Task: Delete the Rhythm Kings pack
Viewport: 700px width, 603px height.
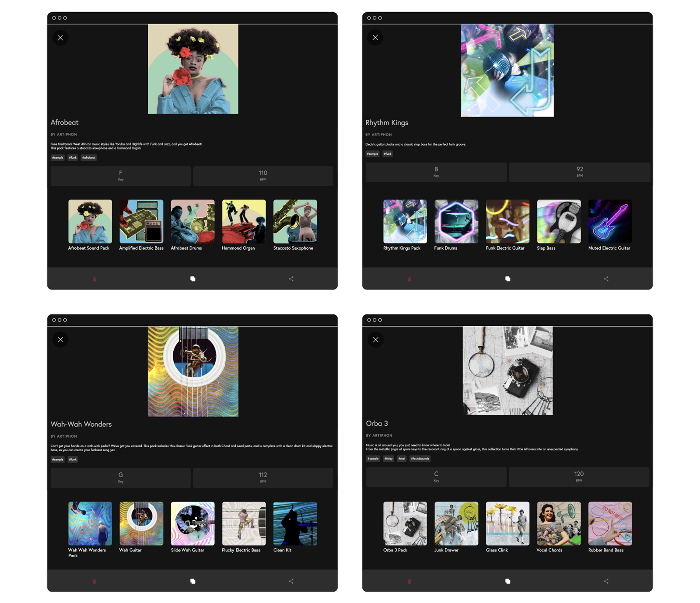Action: click(x=409, y=279)
